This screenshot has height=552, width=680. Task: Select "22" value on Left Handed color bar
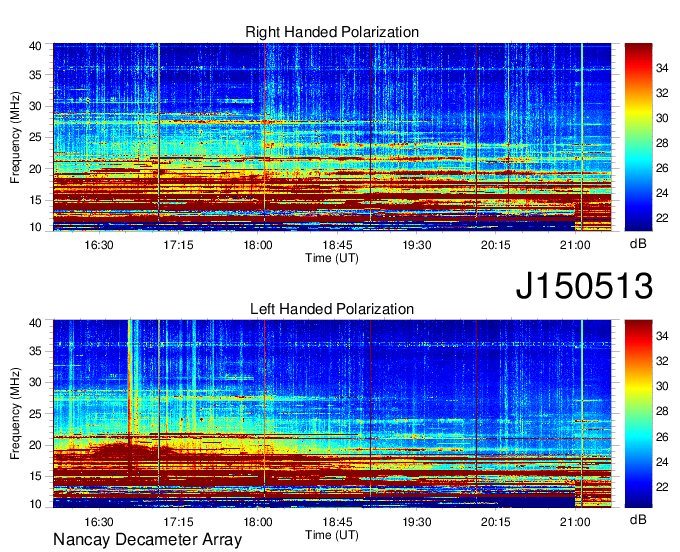click(662, 487)
